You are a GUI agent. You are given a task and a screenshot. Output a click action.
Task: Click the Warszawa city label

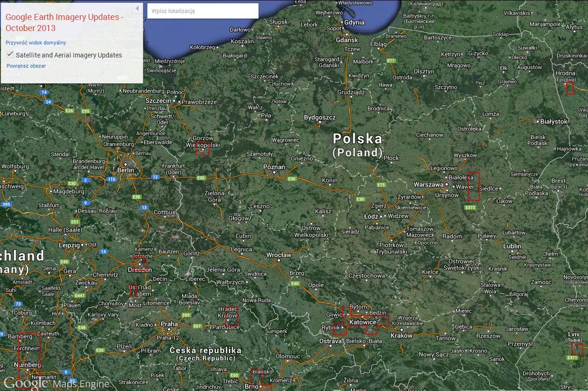[x=429, y=184]
